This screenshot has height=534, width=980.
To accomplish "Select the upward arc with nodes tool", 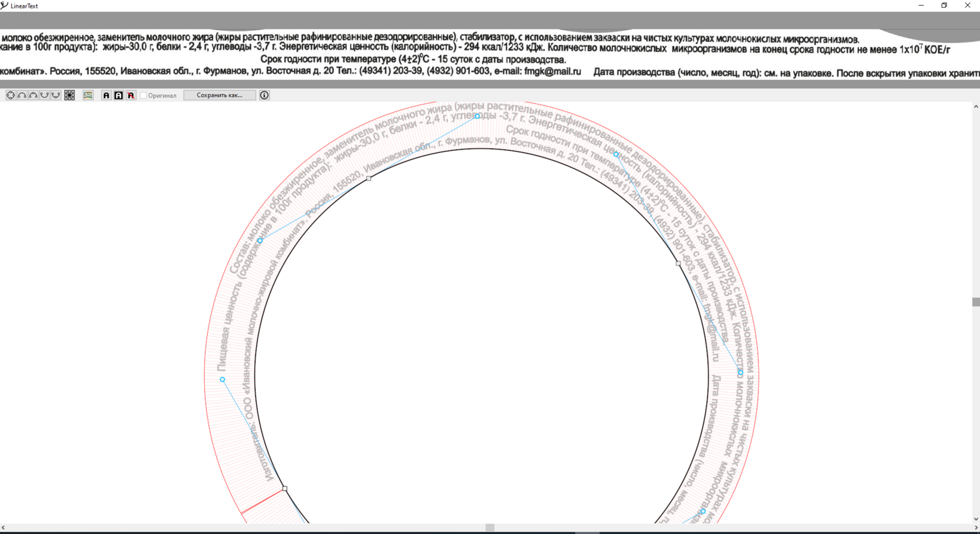I will [x=33, y=95].
